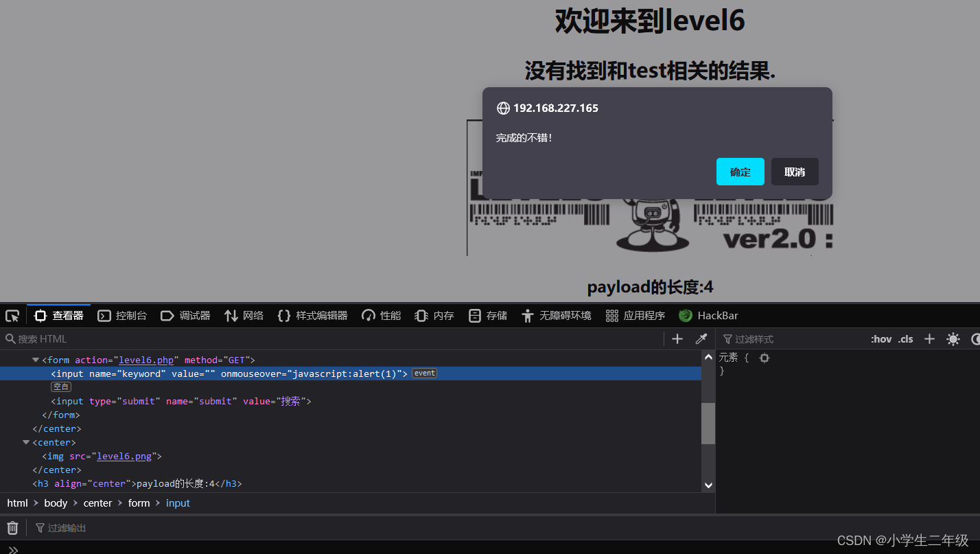This screenshot has width=980, height=554.
Task: Switch to the 性能 performance tab
Action: [381, 316]
